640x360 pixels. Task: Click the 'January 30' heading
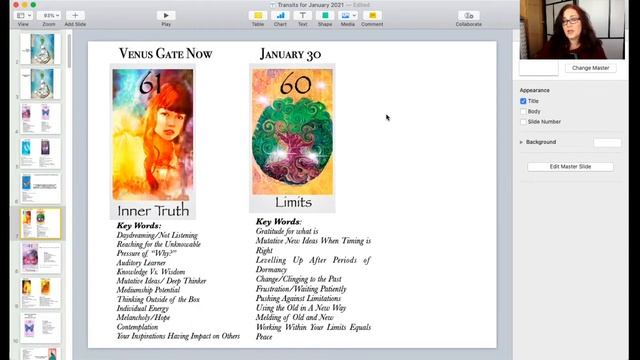[x=290, y=54]
